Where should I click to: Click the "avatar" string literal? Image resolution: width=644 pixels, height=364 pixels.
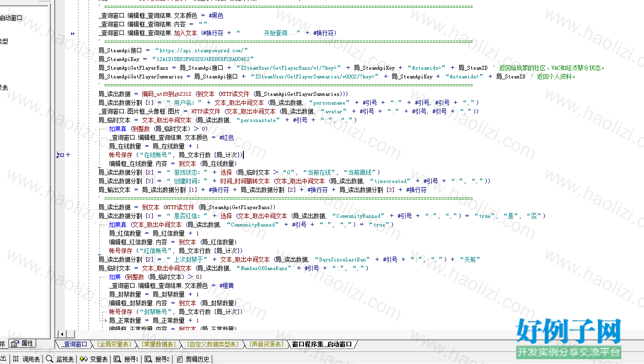coord(333,111)
